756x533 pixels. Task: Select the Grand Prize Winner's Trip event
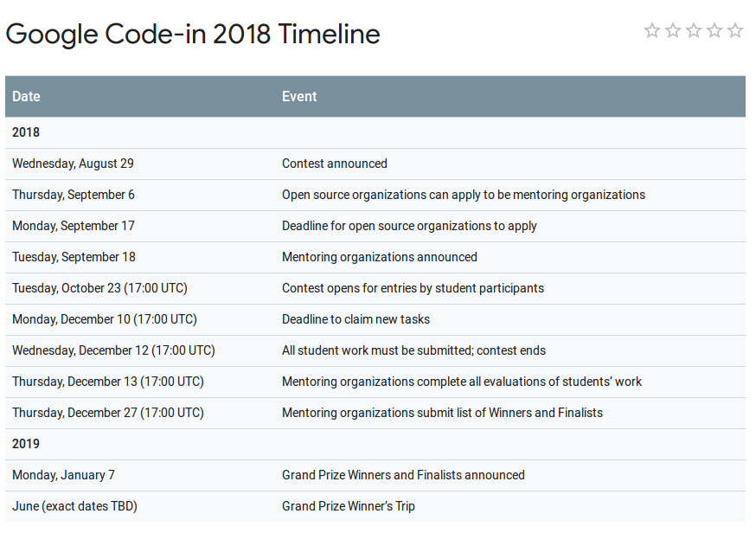348,506
